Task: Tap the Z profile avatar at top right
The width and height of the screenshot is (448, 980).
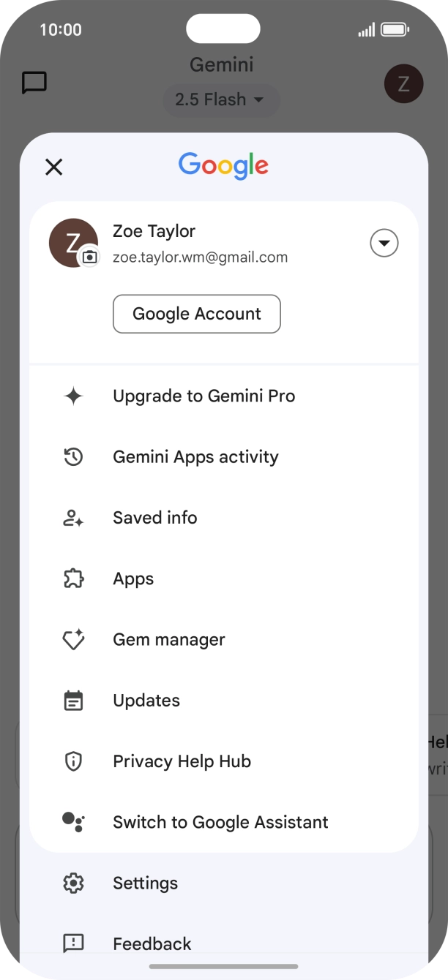Action: [x=404, y=83]
